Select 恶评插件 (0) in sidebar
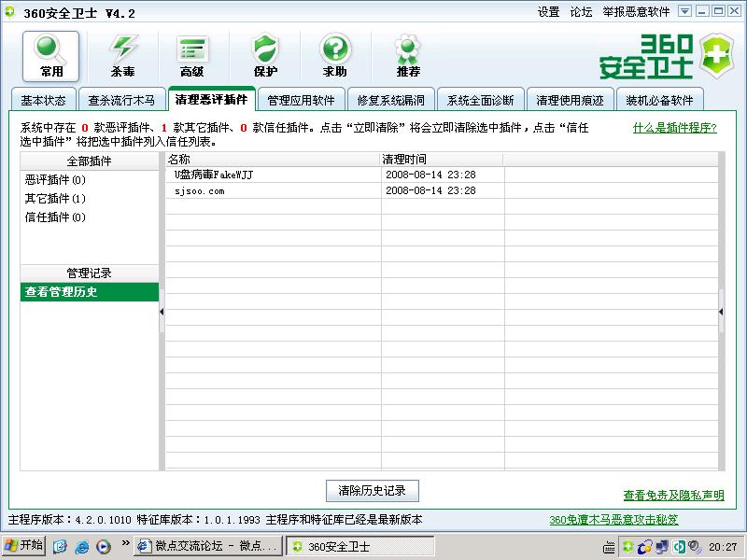Screen dimensions: 747x560 tap(55, 180)
